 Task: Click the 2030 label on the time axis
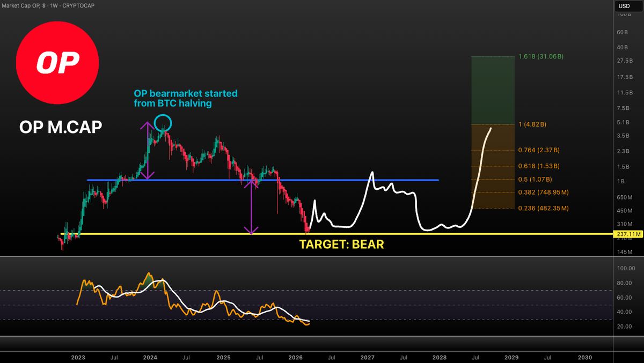point(586,357)
